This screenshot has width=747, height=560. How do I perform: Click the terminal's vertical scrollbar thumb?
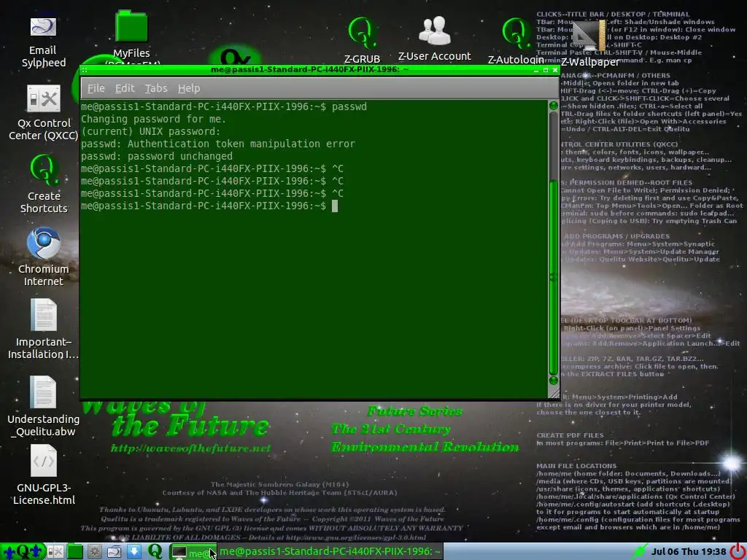tap(553, 277)
